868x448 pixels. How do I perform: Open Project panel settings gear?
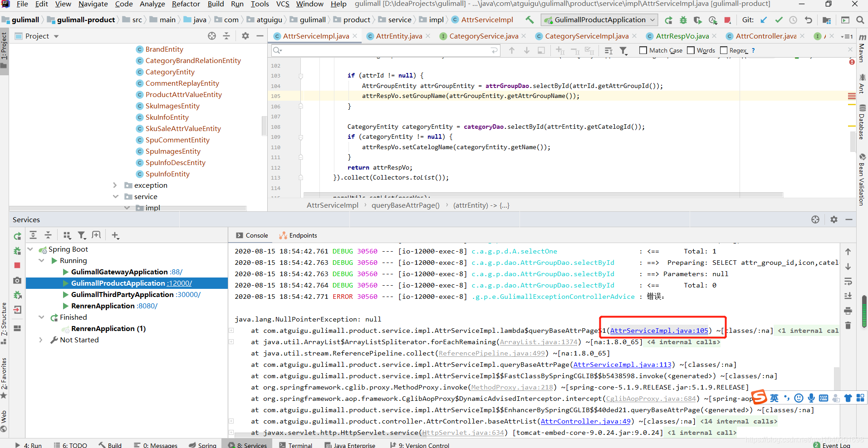[245, 36]
